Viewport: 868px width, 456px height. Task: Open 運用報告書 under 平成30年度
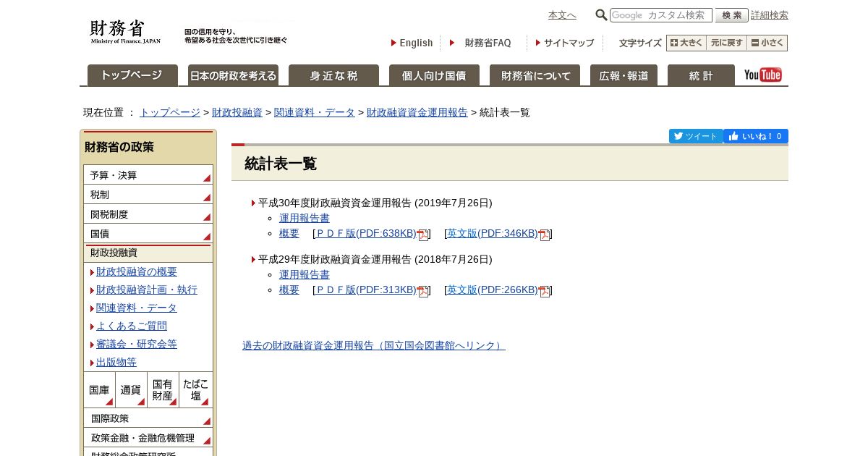pyautogui.click(x=305, y=218)
